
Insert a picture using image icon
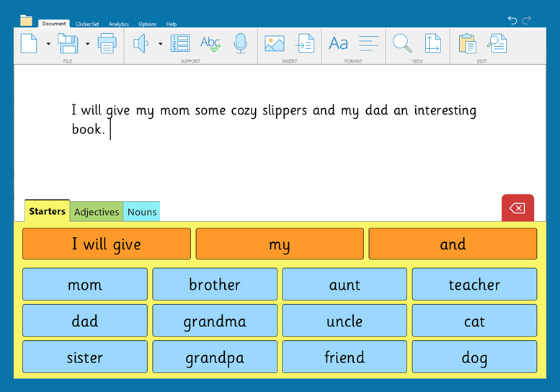click(274, 43)
